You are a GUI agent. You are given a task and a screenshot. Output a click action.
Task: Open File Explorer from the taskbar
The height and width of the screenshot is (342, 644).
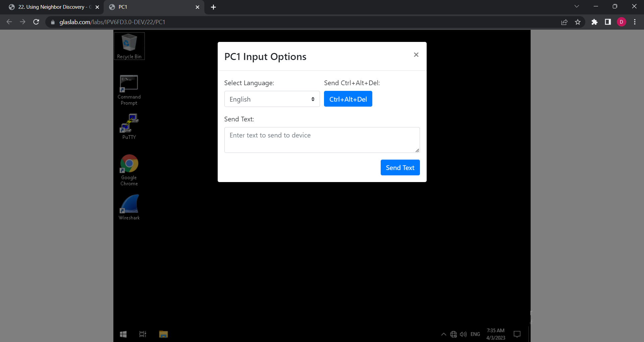tap(163, 334)
